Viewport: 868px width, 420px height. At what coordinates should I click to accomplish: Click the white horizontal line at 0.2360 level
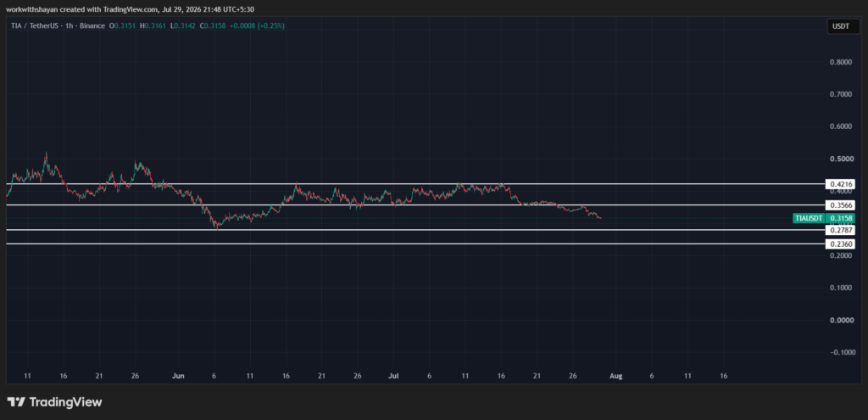(415, 244)
